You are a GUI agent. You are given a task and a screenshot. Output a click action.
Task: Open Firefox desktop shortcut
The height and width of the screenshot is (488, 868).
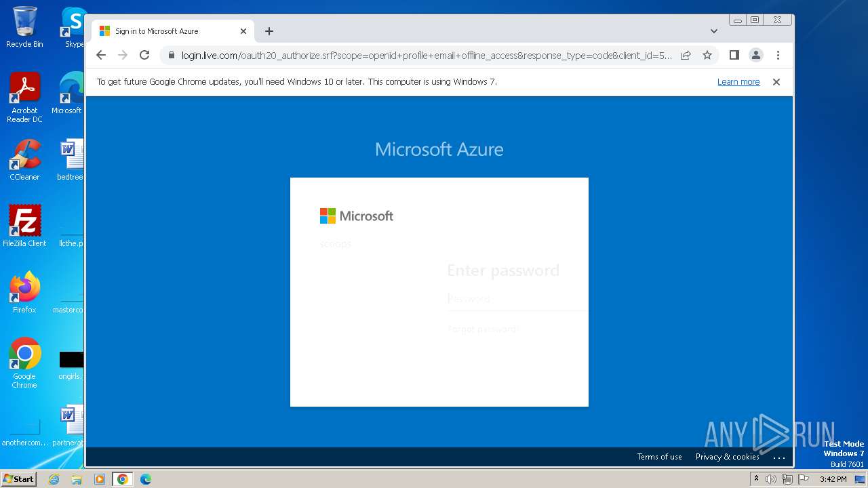(x=24, y=293)
